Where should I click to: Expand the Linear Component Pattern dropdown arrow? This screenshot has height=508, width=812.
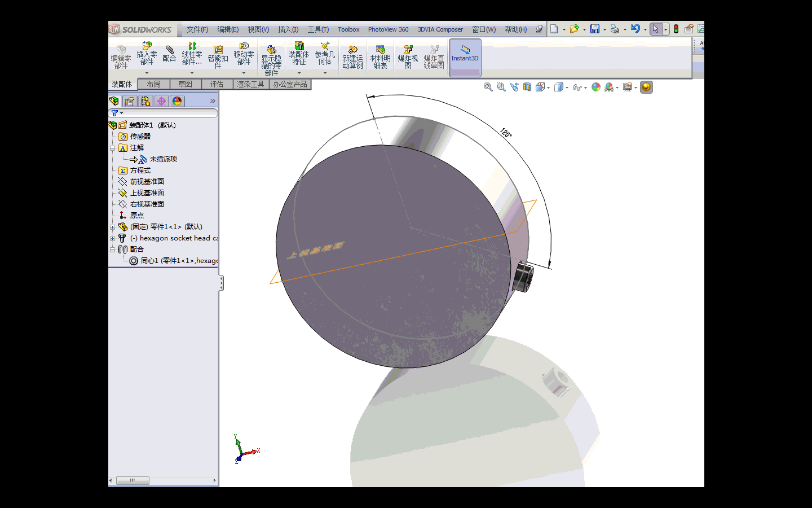192,73
